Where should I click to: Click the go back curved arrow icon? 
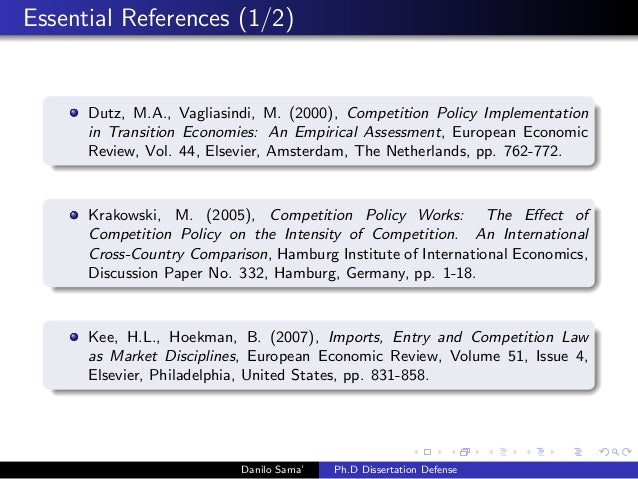pyautogui.click(x=605, y=452)
